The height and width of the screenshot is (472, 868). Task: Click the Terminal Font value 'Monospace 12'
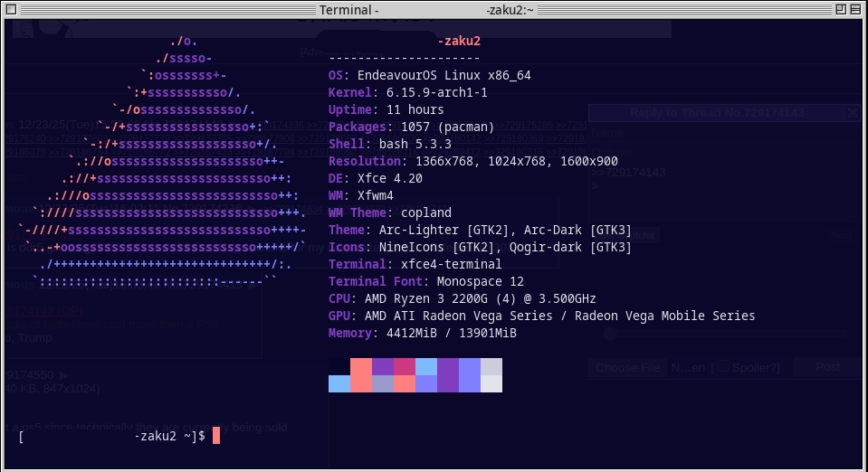480,281
